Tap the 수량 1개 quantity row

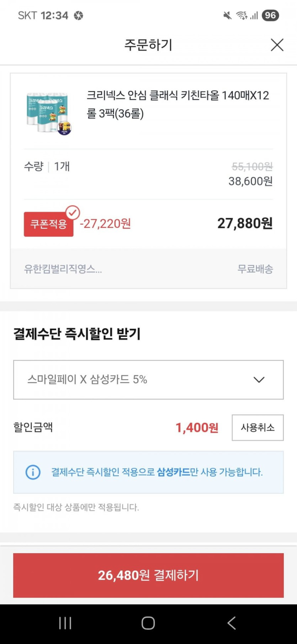click(47, 166)
